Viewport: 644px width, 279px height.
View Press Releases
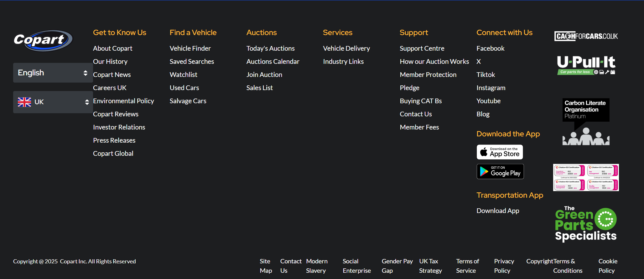(114, 140)
